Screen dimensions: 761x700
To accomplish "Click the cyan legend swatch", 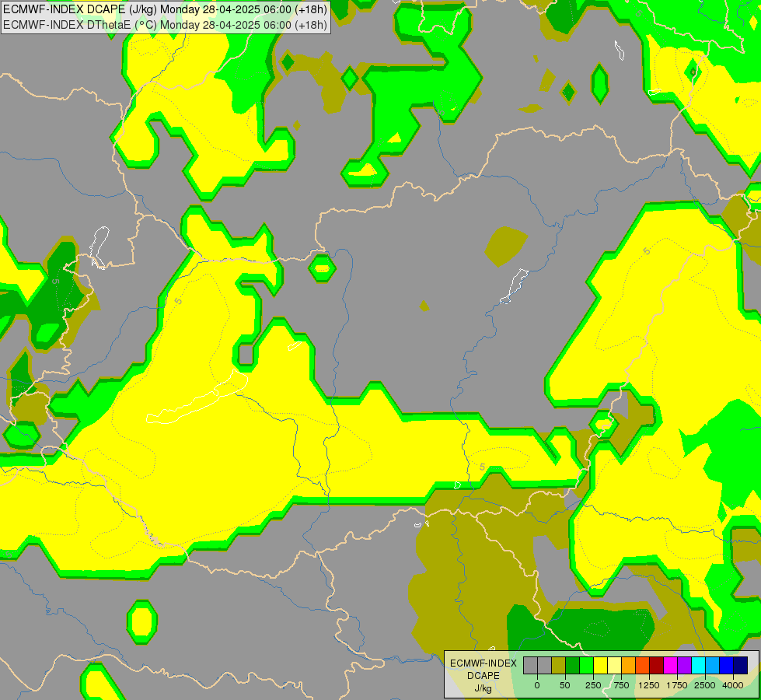I will click(698, 665).
